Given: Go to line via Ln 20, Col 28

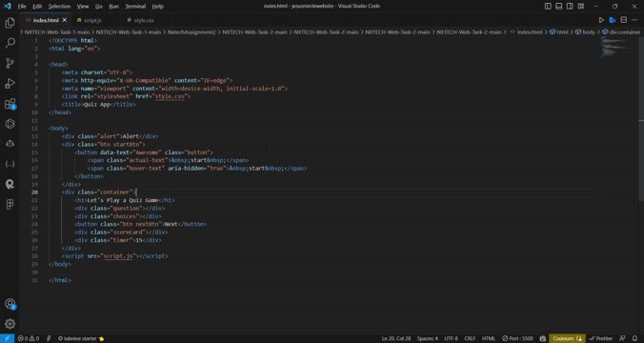Looking at the screenshot, I should tap(396, 338).
